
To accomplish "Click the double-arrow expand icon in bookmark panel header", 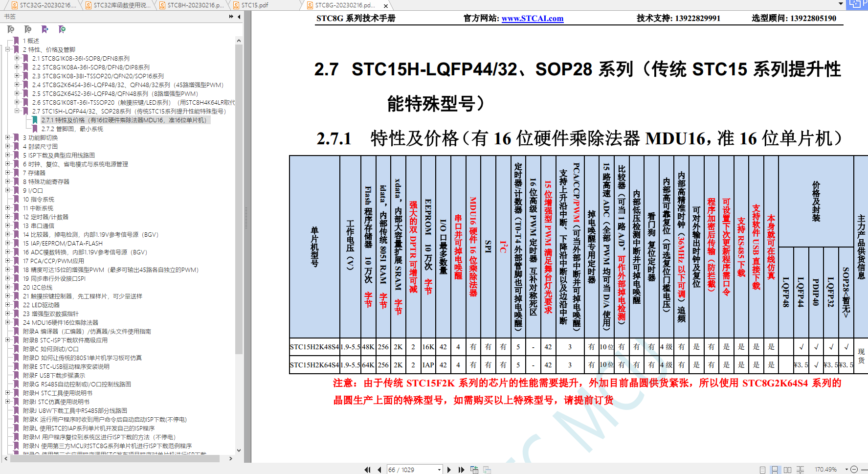I will point(231,17).
